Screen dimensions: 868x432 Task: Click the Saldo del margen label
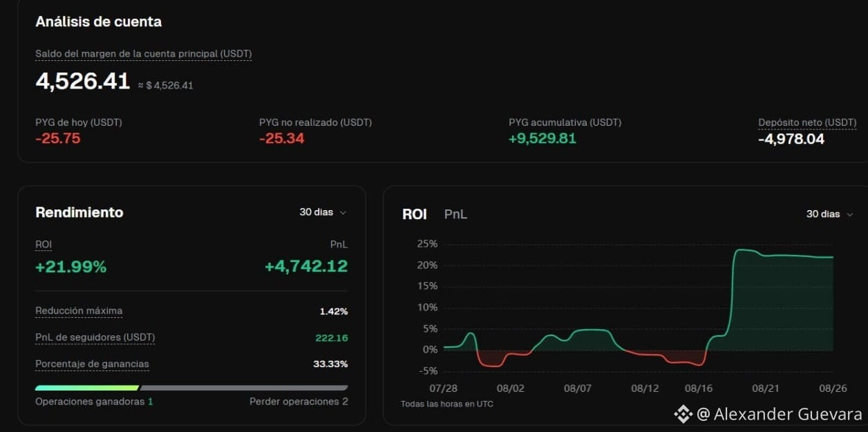pos(143,54)
